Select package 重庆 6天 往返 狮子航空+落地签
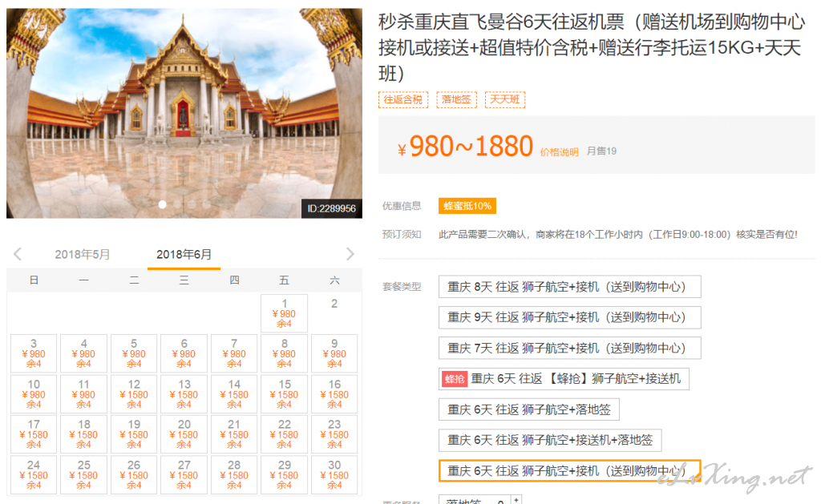The image size is (821, 504). 529,409
